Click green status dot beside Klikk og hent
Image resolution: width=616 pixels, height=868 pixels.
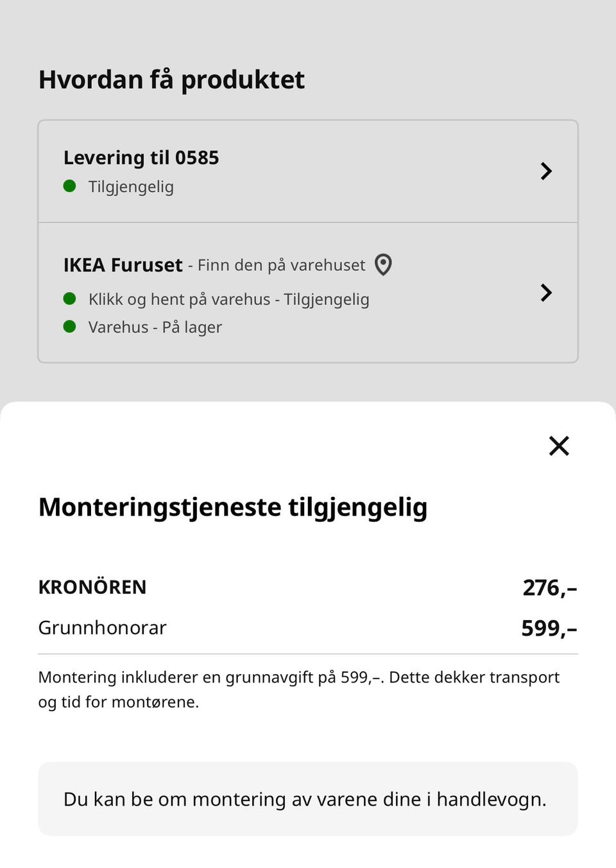[70, 299]
